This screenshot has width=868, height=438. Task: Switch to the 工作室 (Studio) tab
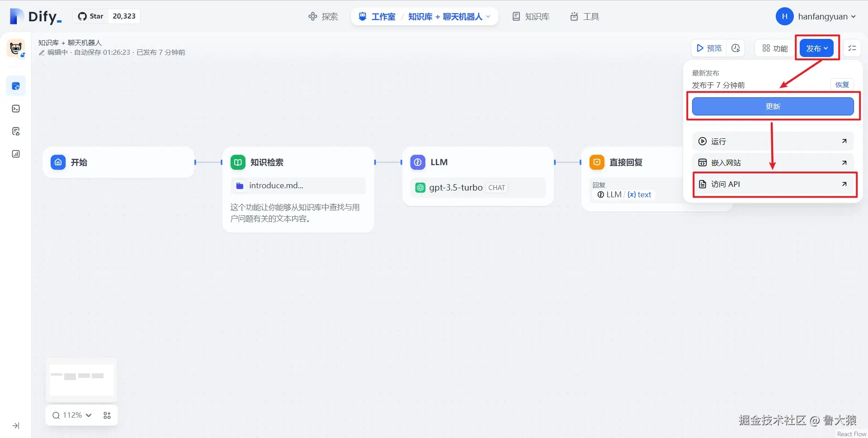coord(377,17)
